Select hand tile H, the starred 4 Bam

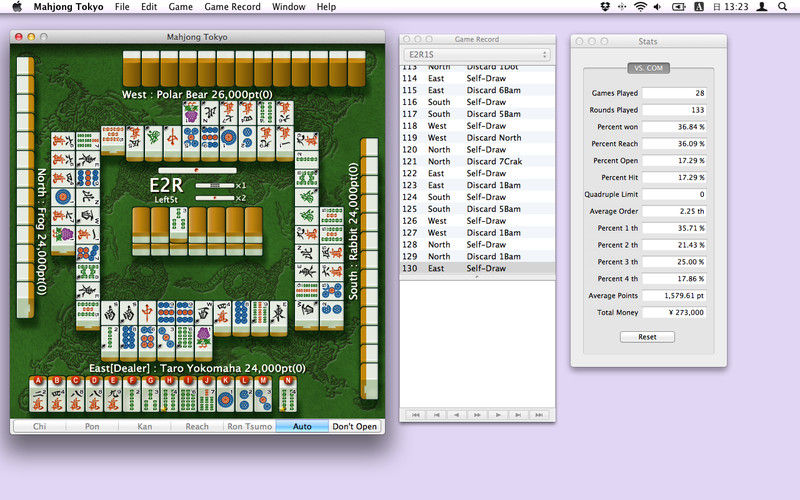pyautogui.click(x=169, y=396)
